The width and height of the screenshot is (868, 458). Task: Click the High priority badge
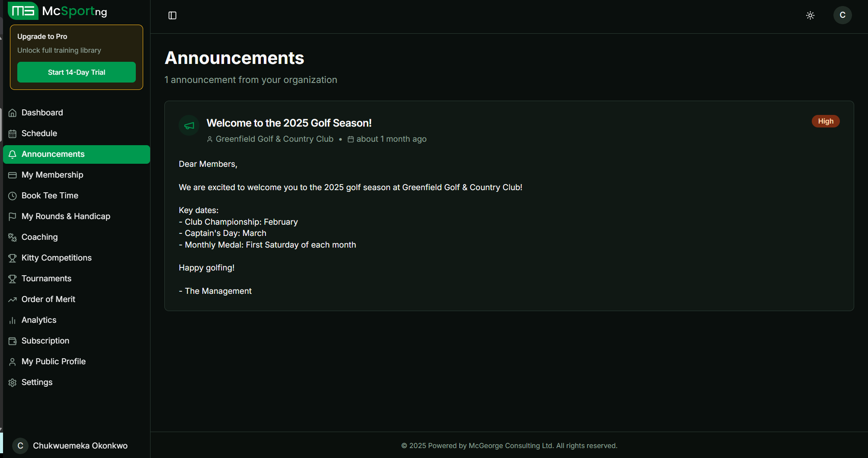point(825,121)
